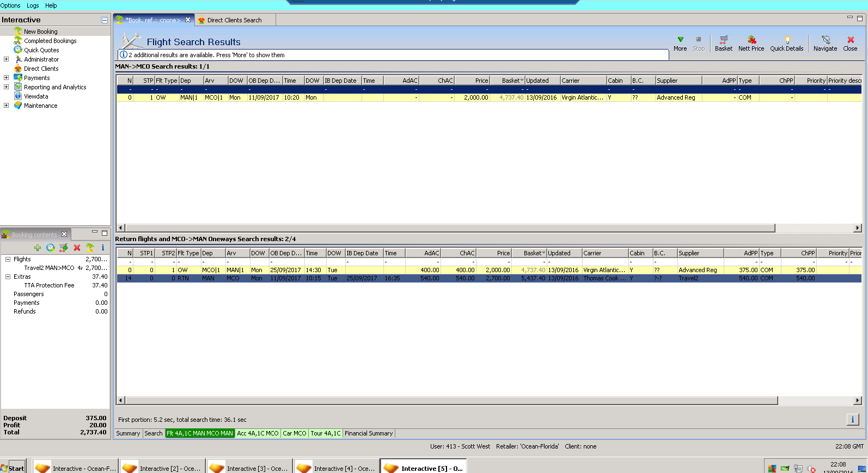
Task: Open the Logs menu
Action: [33, 5]
